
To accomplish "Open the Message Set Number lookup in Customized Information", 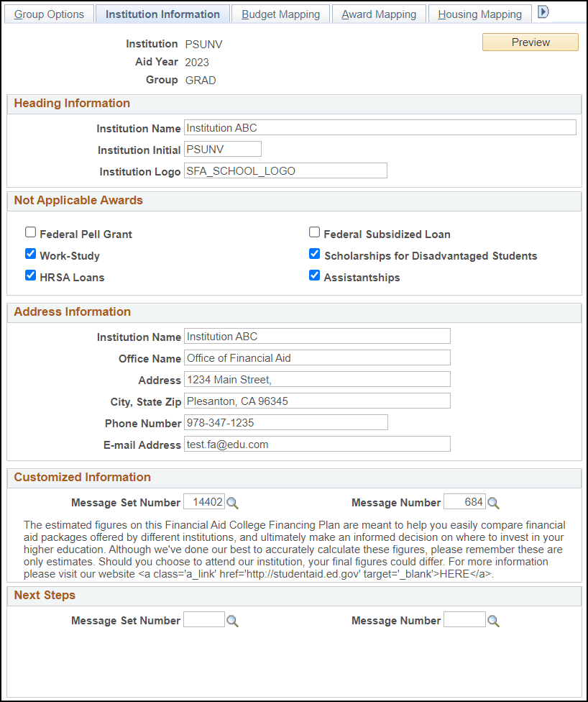I will 232,503.
